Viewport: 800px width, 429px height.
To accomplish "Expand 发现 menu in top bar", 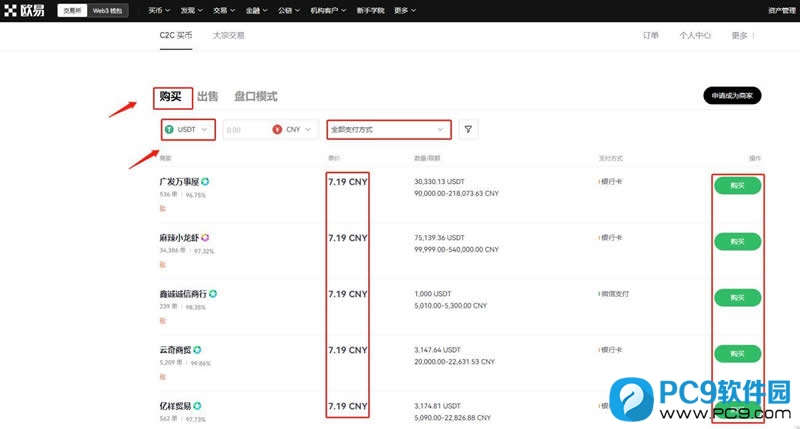I will pos(191,11).
